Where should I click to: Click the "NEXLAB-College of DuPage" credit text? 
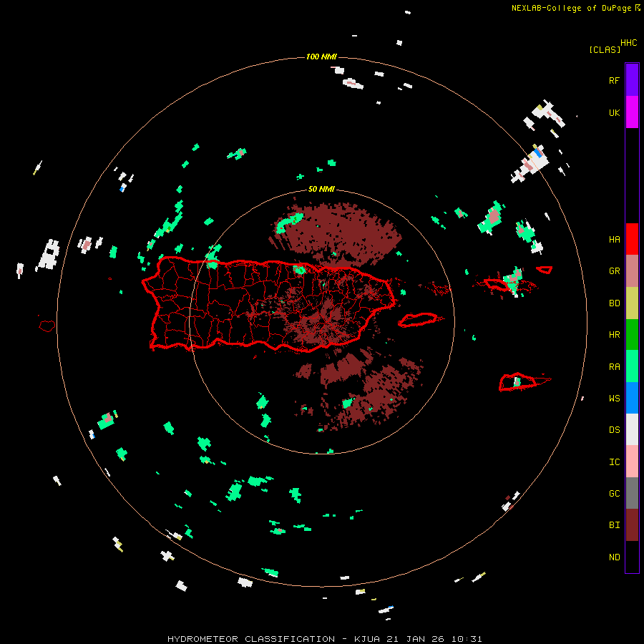[571, 8]
